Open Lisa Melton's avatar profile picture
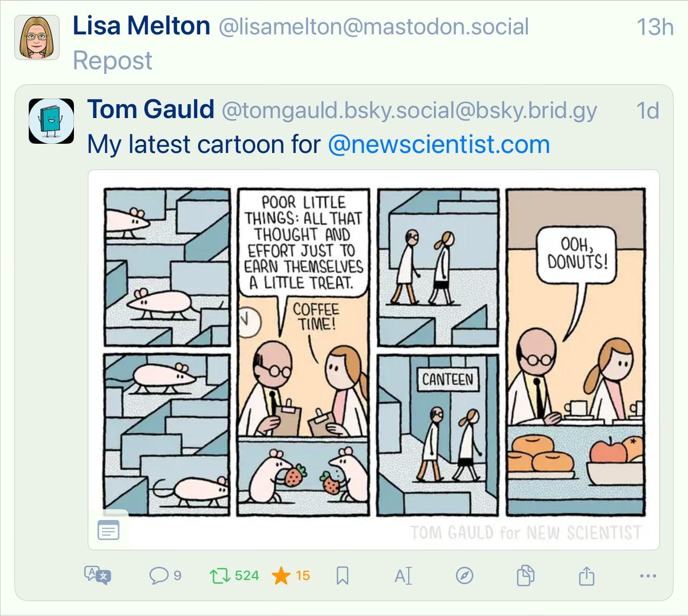 [x=37, y=37]
